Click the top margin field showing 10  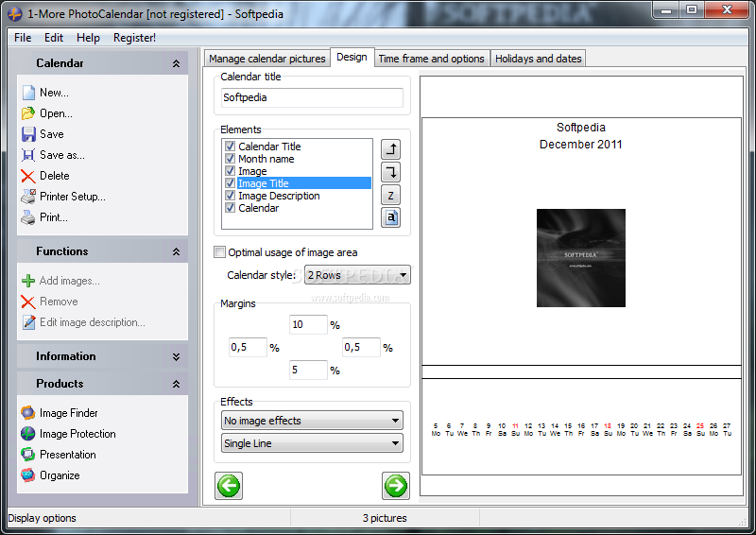pyautogui.click(x=309, y=324)
